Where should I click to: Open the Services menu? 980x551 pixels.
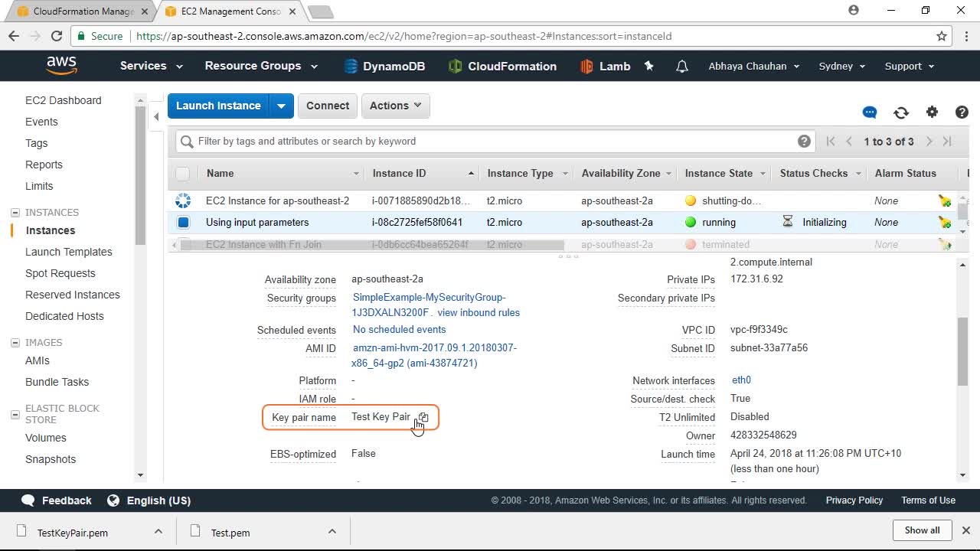tap(151, 67)
